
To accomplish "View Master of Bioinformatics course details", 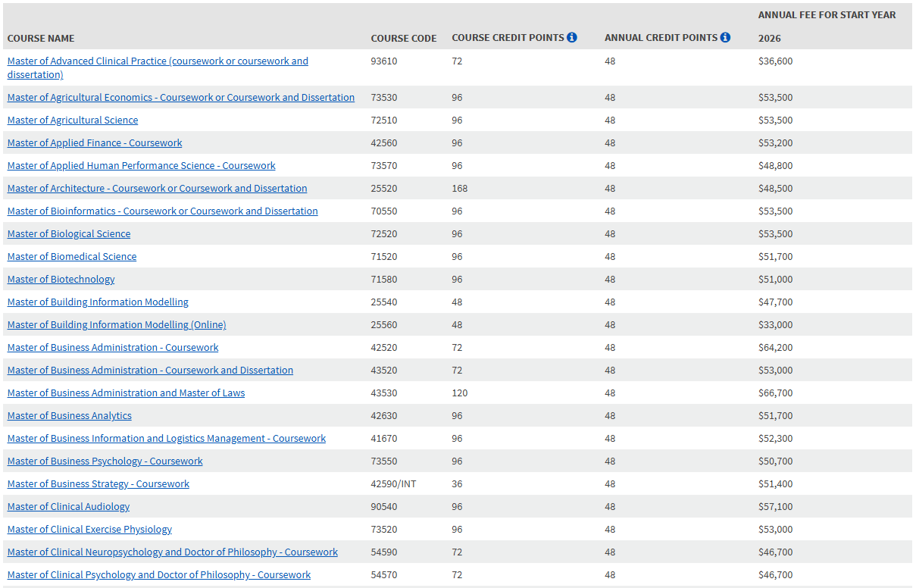I will point(162,211).
